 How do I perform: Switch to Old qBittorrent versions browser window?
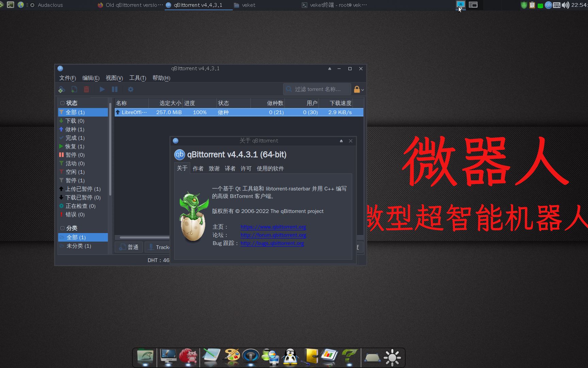[130, 5]
